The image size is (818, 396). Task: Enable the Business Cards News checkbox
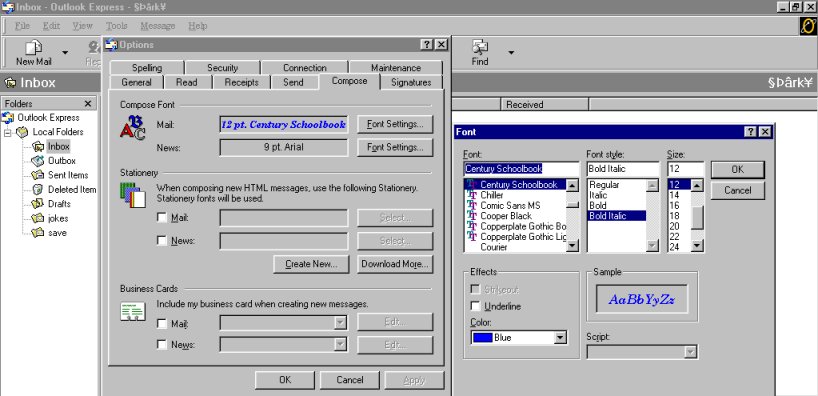[162, 344]
